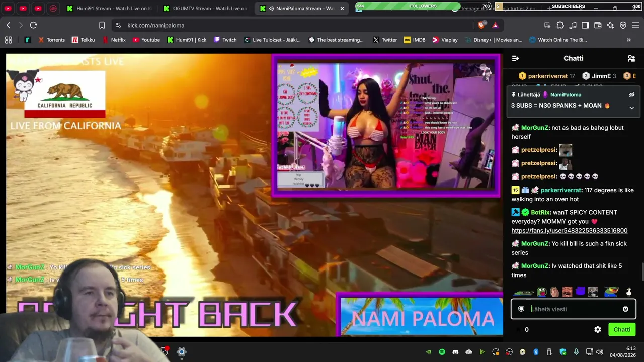Go back to the previous page
644x362 pixels.
pos(9,25)
